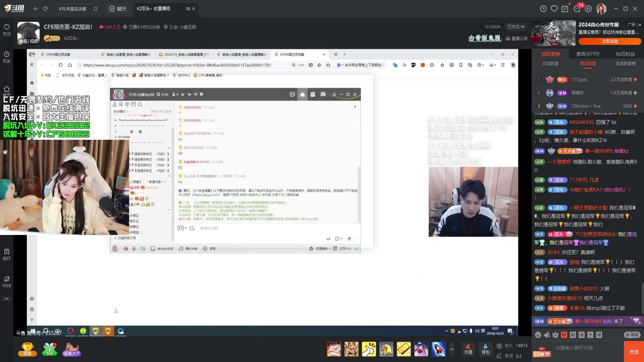The image size is (644, 362).
Task: Toggle the 梗 meme option
Action: click(599, 335)
